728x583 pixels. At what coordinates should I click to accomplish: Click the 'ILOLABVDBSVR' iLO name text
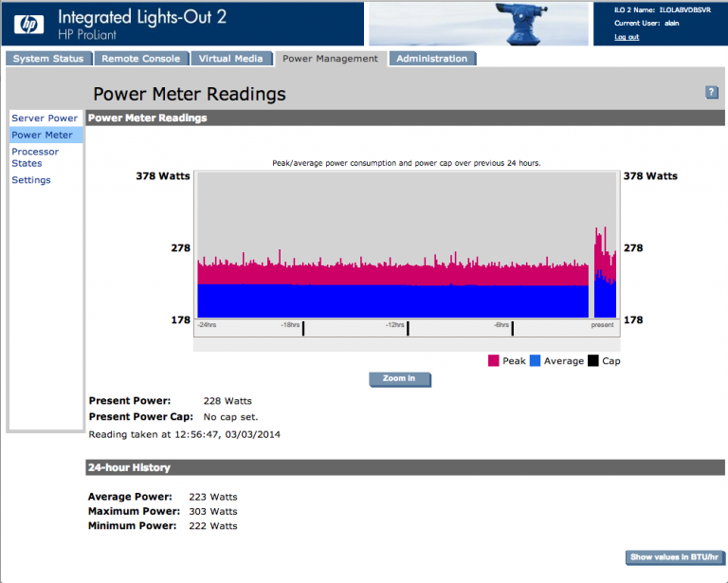[x=684, y=9]
